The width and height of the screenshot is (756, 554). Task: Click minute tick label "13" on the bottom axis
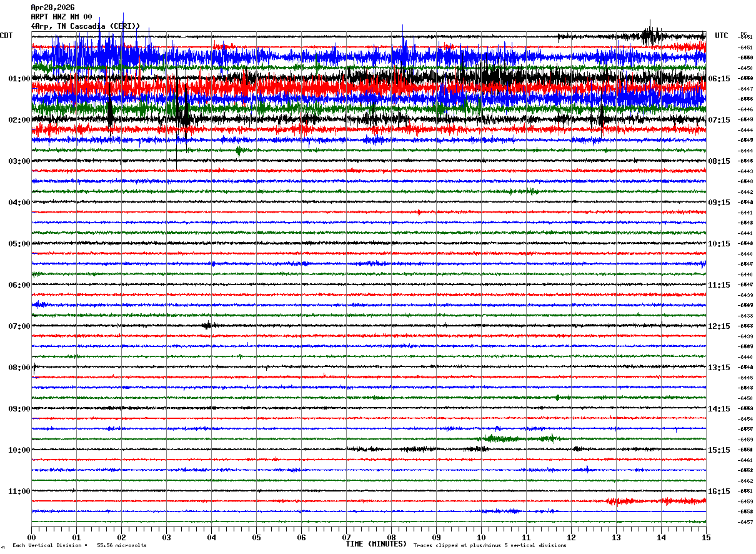[616, 537]
